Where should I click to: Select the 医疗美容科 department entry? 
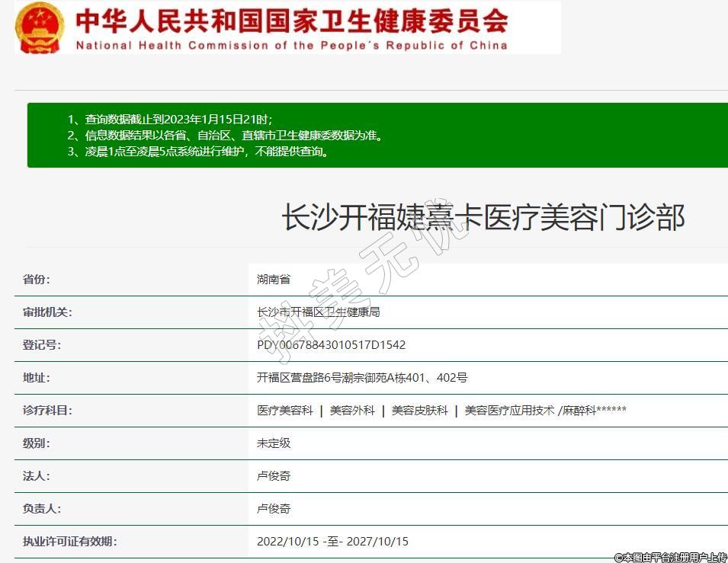click(285, 411)
